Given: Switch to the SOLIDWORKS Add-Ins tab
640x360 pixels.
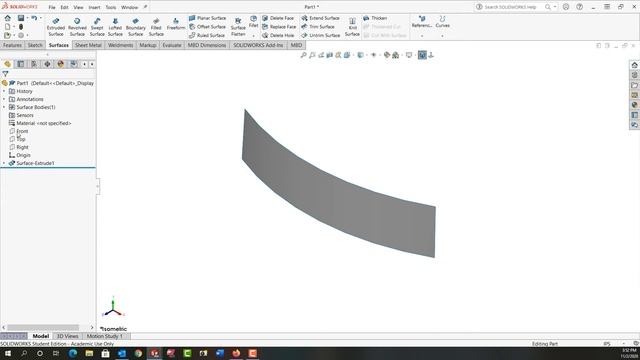Looking at the screenshot, I should point(258,45).
